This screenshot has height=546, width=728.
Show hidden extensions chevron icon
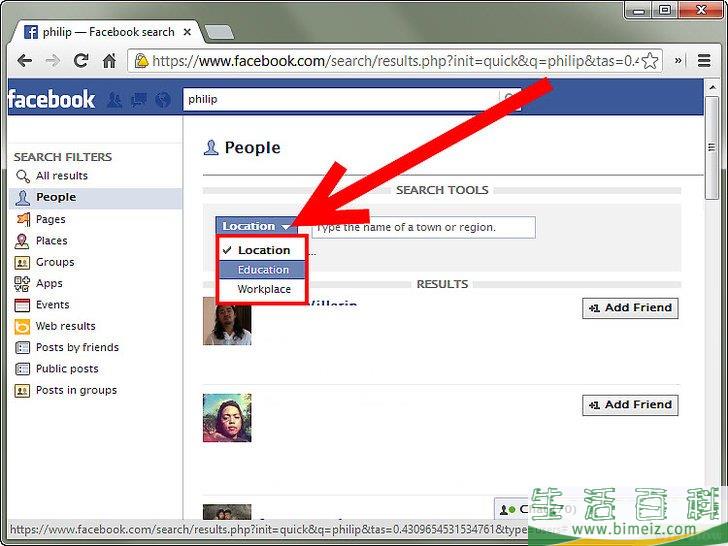tap(678, 60)
